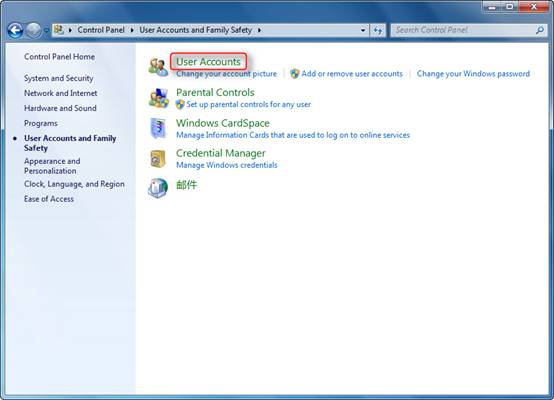Viewport: 554px width, 400px height.
Task: Click the Parental Controls icon
Action: (158, 98)
